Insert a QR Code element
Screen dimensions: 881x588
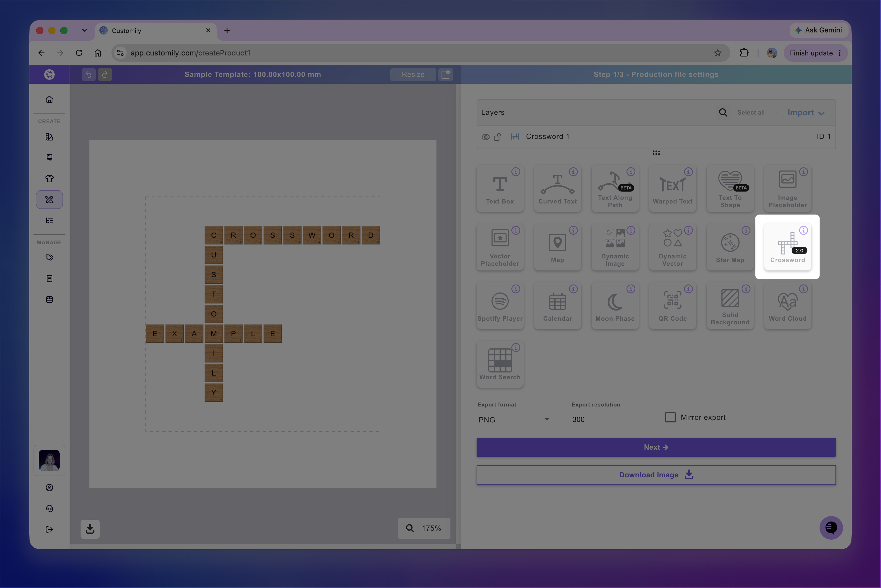click(x=673, y=306)
